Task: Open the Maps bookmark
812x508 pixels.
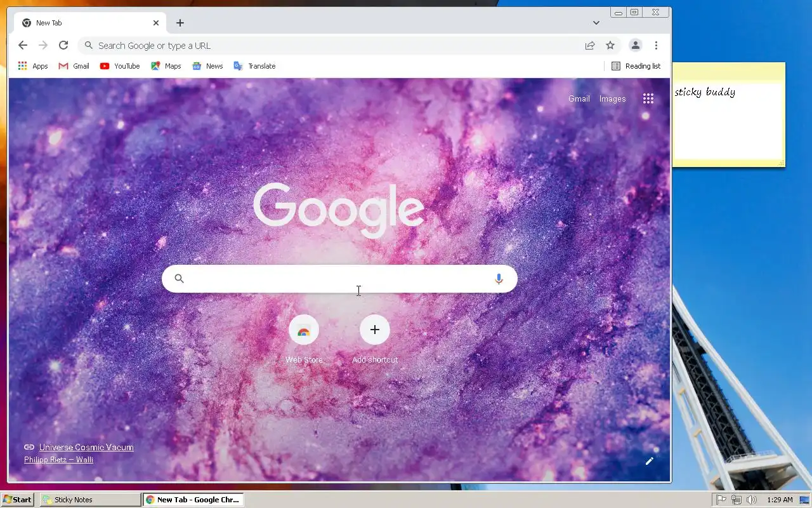Action: click(166, 66)
